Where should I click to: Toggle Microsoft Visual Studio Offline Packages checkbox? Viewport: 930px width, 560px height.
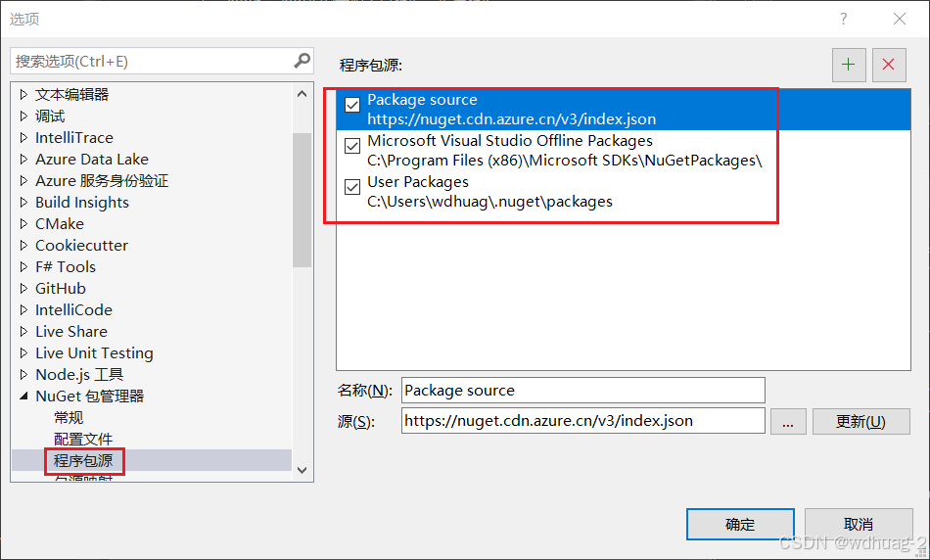tap(352, 146)
